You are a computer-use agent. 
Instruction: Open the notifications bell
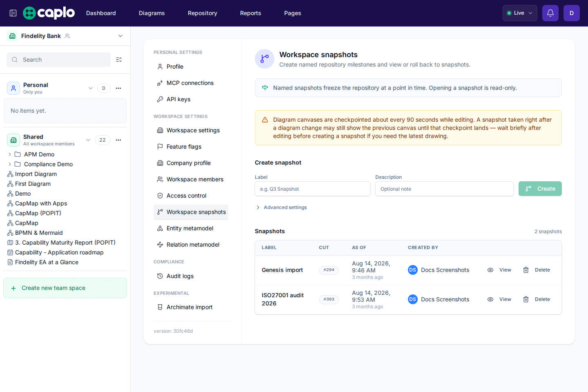pyautogui.click(x=550, y=13)
